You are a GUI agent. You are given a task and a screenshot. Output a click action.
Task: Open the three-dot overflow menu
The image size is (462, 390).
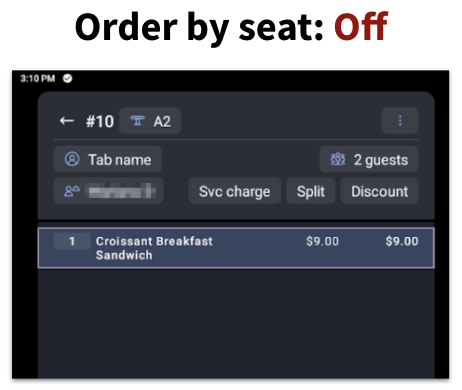(x=400, y=121)
